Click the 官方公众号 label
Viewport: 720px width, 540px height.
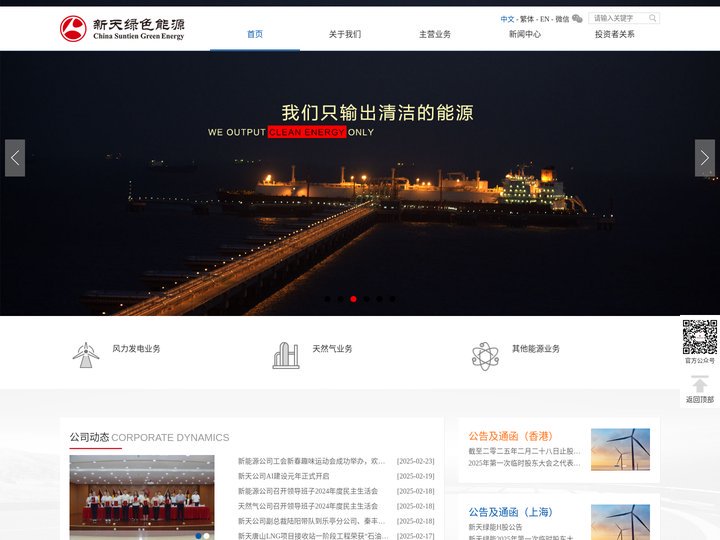[700, 360]
